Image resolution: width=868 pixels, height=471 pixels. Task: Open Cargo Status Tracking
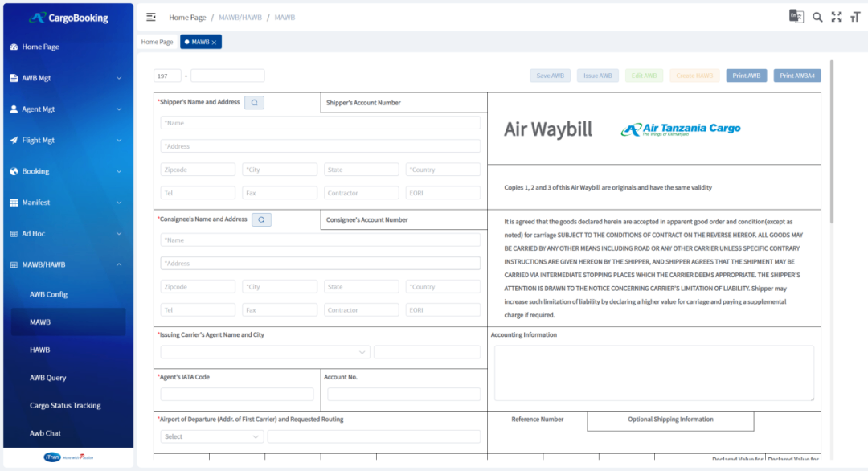[65, 405]
